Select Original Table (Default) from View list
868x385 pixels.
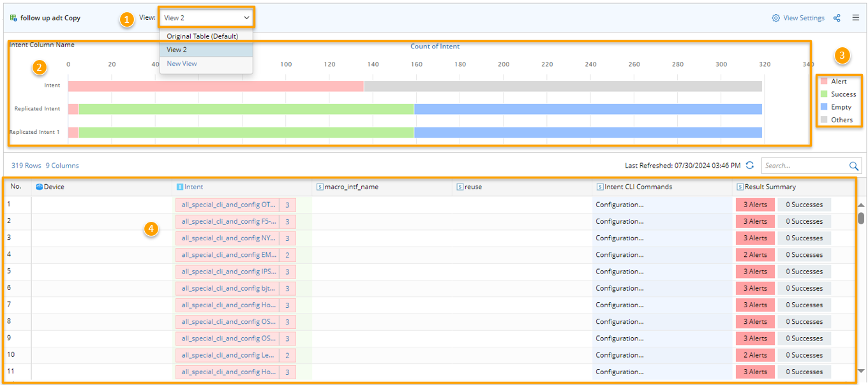(x=201, y=36)
